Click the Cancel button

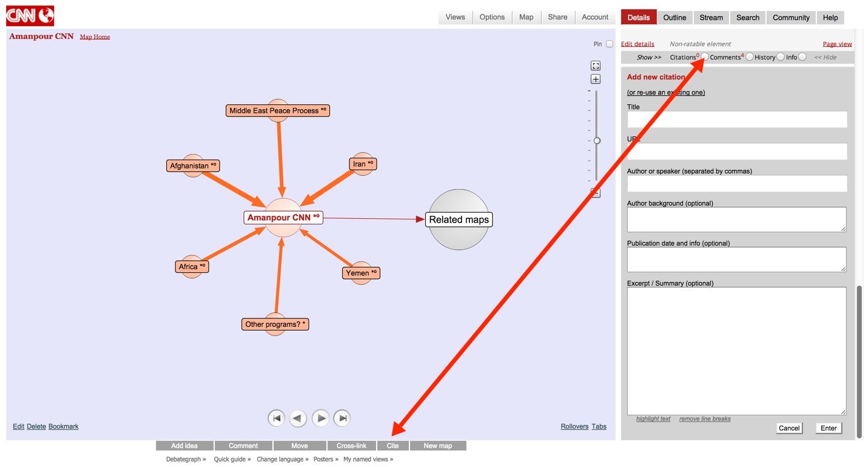[789, 428]
